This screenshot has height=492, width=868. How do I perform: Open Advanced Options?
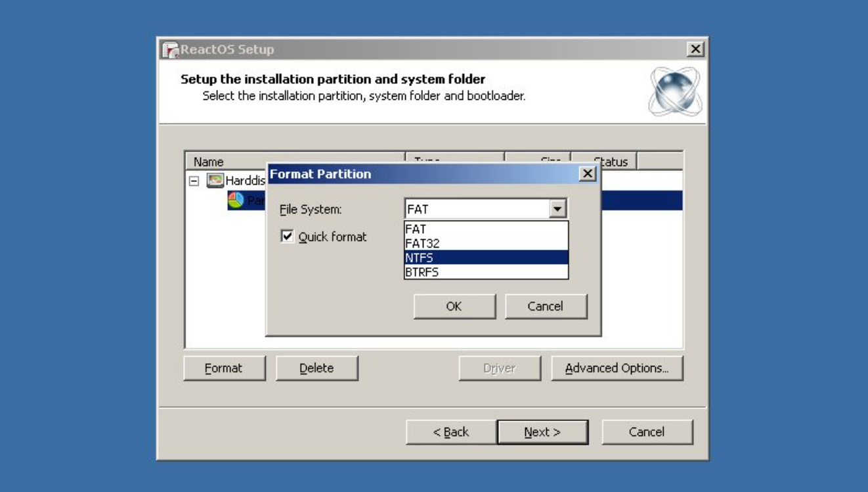[x=617, y=369]
